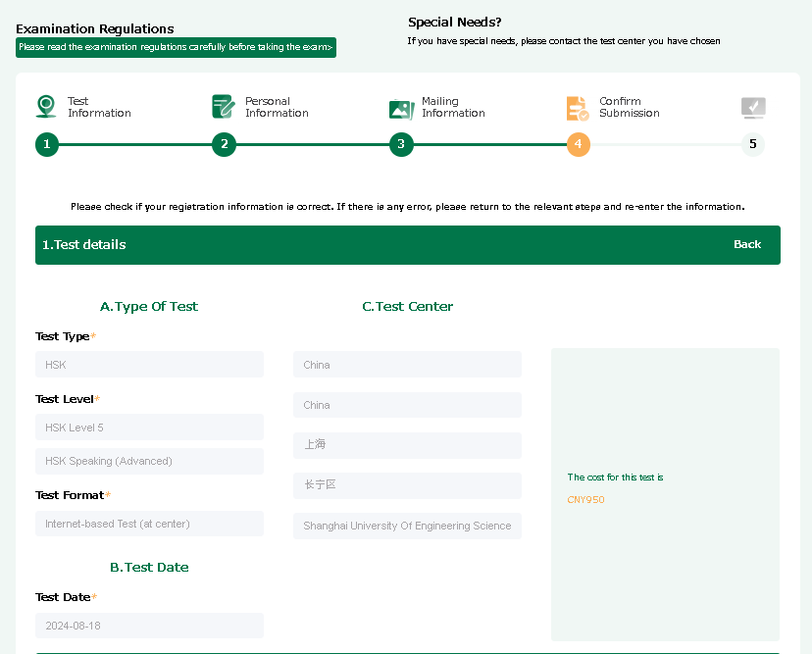Click the Special Needs? heading
The image size is (812, 654).
455,23
